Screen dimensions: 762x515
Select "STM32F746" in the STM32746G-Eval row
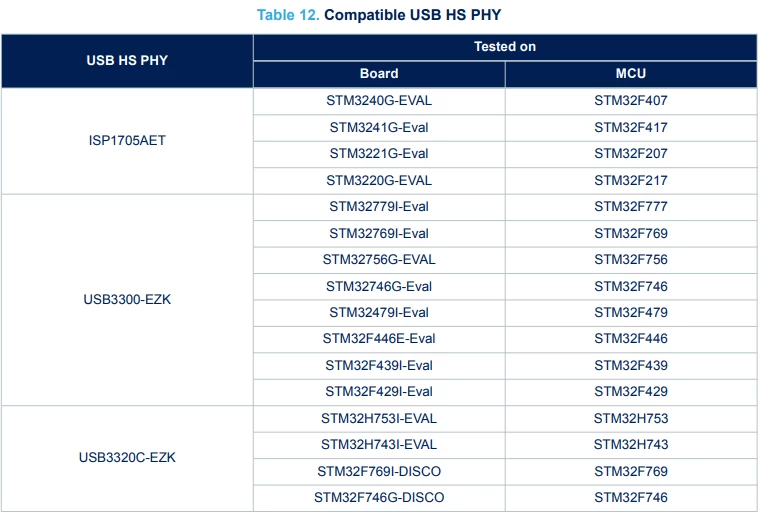[x=631, y=287]
